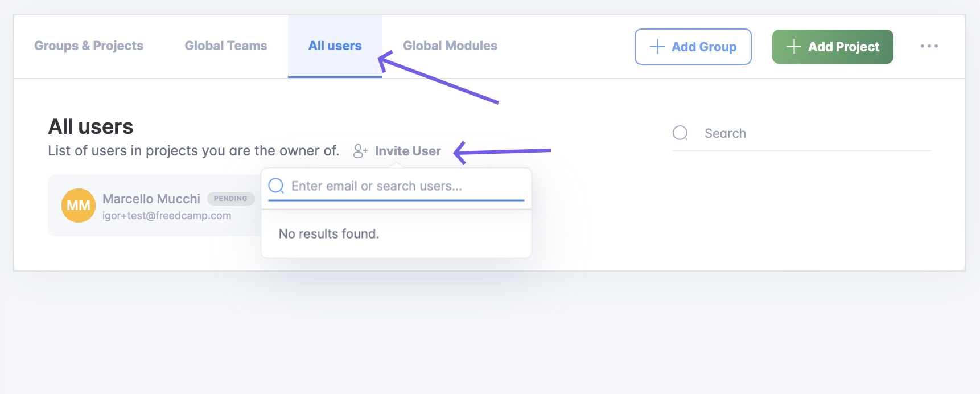Switch to the Global Teams tab
The image size is (980, 394).
(226, 46)
